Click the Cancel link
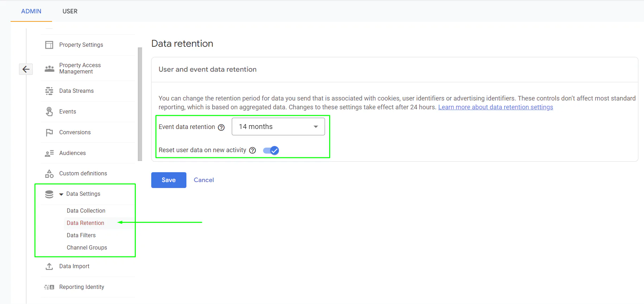This screenshot has height=304, width=644. point(204,180)
